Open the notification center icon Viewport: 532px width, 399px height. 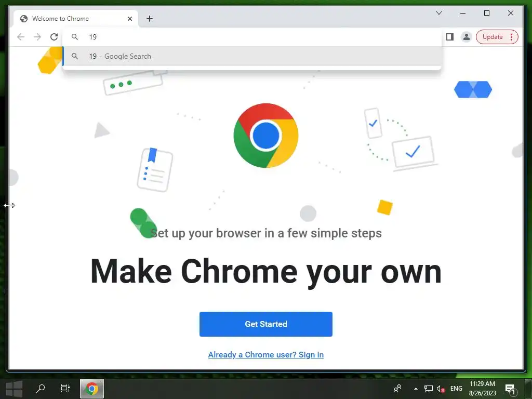point(510,389)
